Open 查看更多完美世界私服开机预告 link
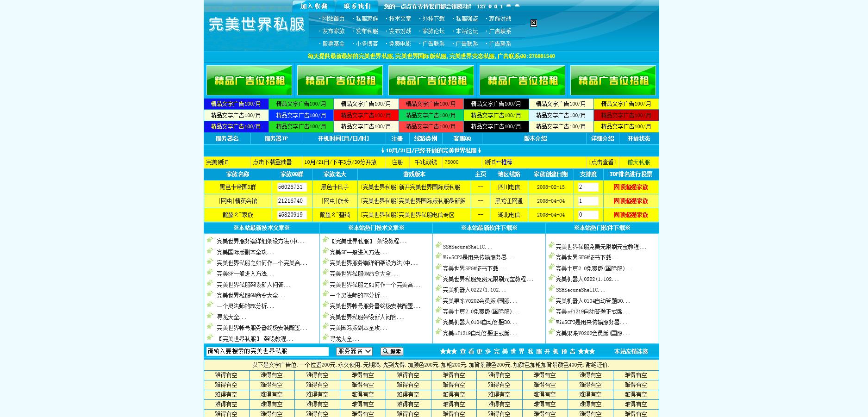The width and height of the screenshot is (868, 417). pyautogui.click(x=517, y=352)
